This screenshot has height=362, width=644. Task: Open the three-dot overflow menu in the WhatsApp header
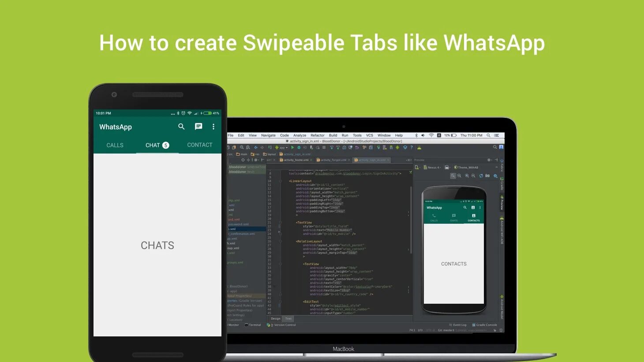pyautogui.click(x=213, y=127)
